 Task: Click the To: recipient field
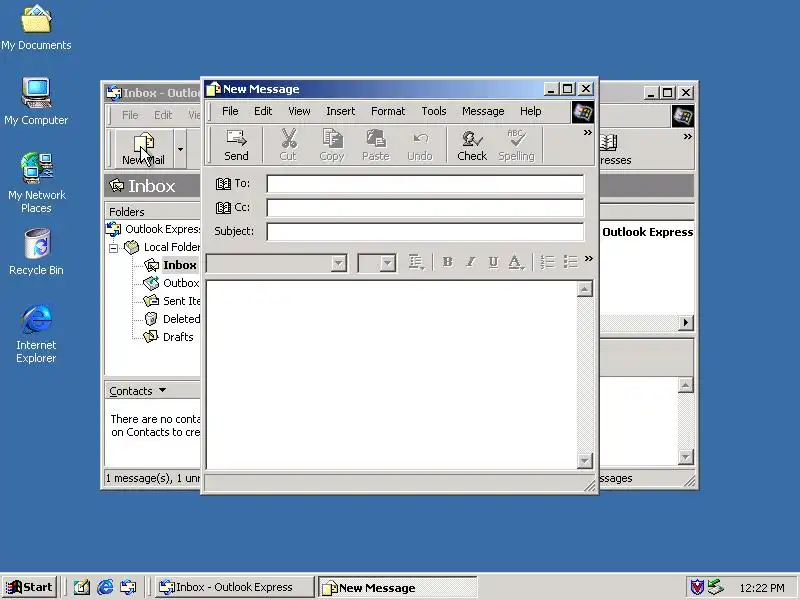coord(425,184)
